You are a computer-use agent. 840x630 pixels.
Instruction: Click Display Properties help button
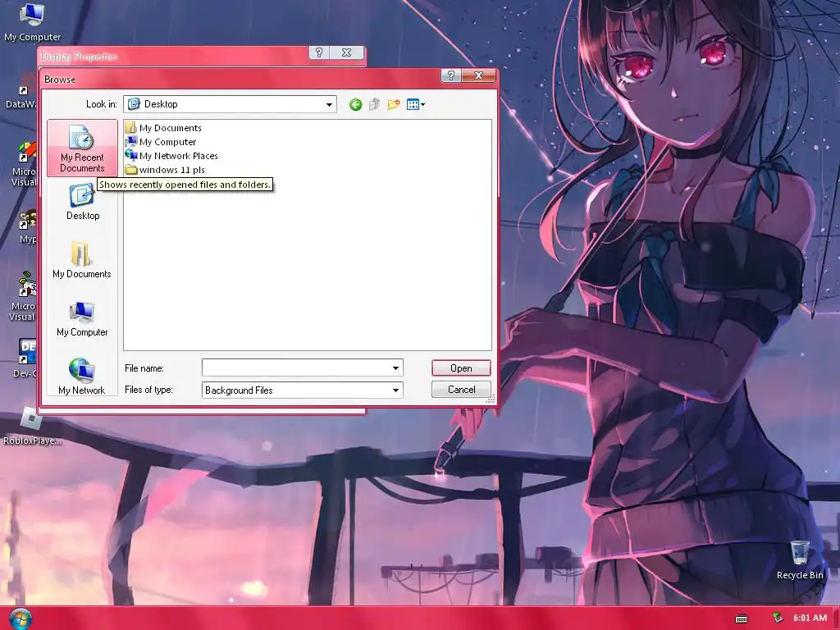pyautogui.click(x=319, y=52)
